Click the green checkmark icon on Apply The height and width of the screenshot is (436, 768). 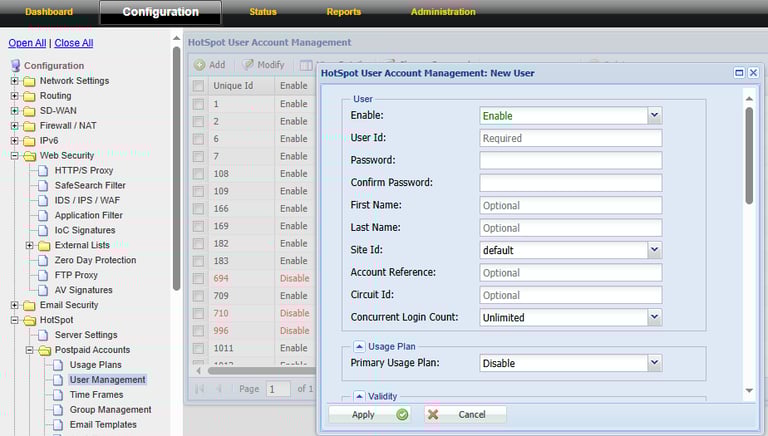[402, 415]
